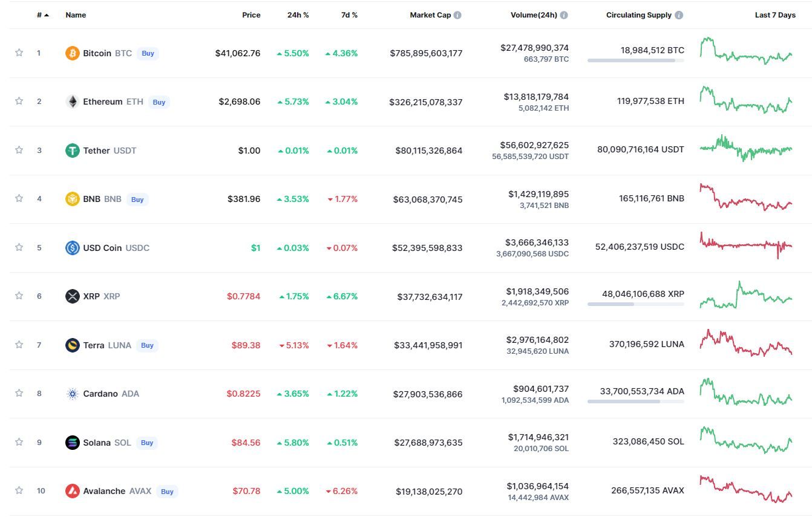Viewport: 812px width, 517px height.
Task: Click Ethereum's volume $13,818,179,784
Action: point(536,97)
